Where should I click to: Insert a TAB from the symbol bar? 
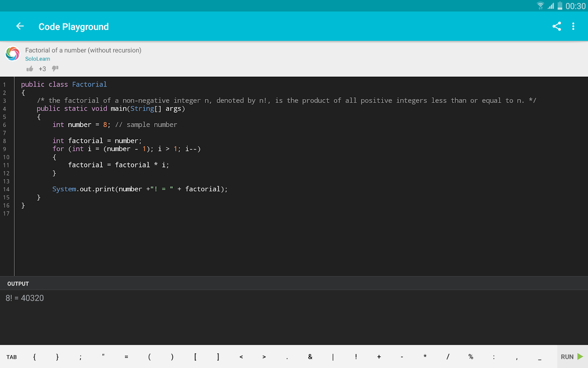pyautogui.click(x=12, y=357)
